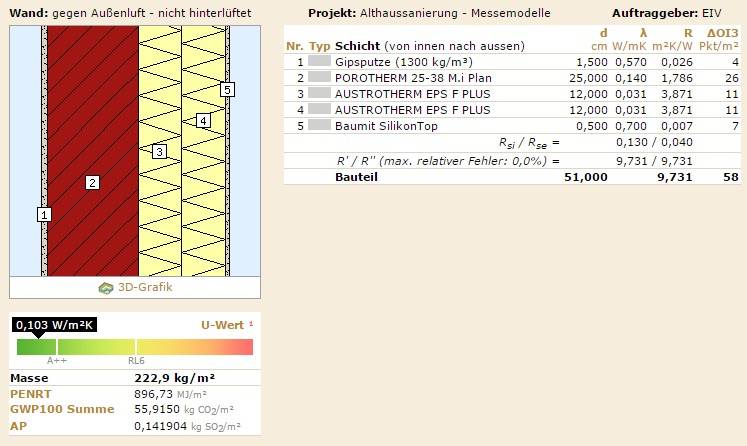Click the value 0,130 / 0,040

point(654,142)
